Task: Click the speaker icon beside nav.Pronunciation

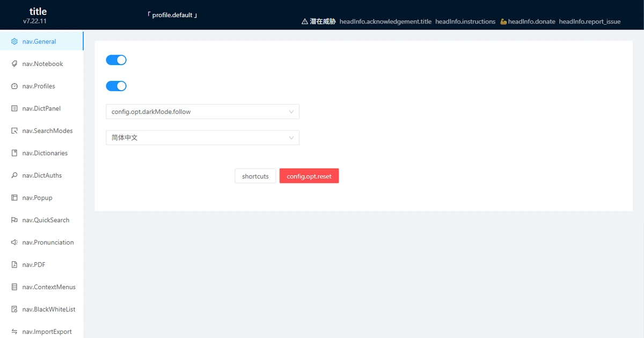Action: pos(14,243)
